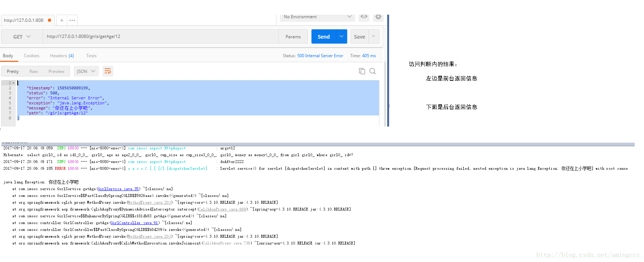The image size is (644, 262).
Task: Click the 405 ms response time value
Action: pos(369,56)
